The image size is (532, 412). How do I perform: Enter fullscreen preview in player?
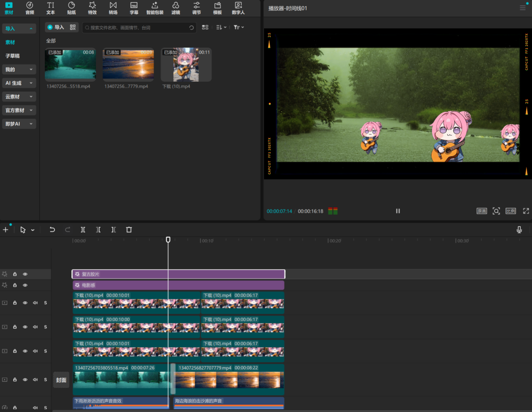(x=526, y=211)
